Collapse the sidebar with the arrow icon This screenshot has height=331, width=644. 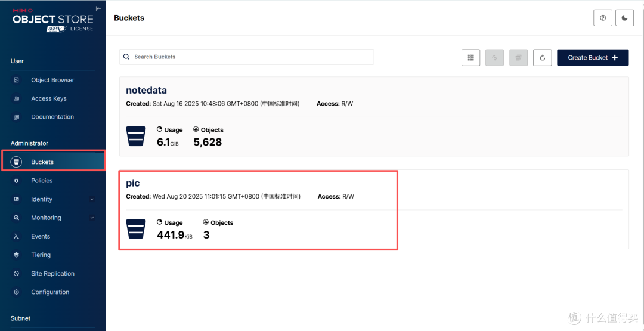click(98, 8)
